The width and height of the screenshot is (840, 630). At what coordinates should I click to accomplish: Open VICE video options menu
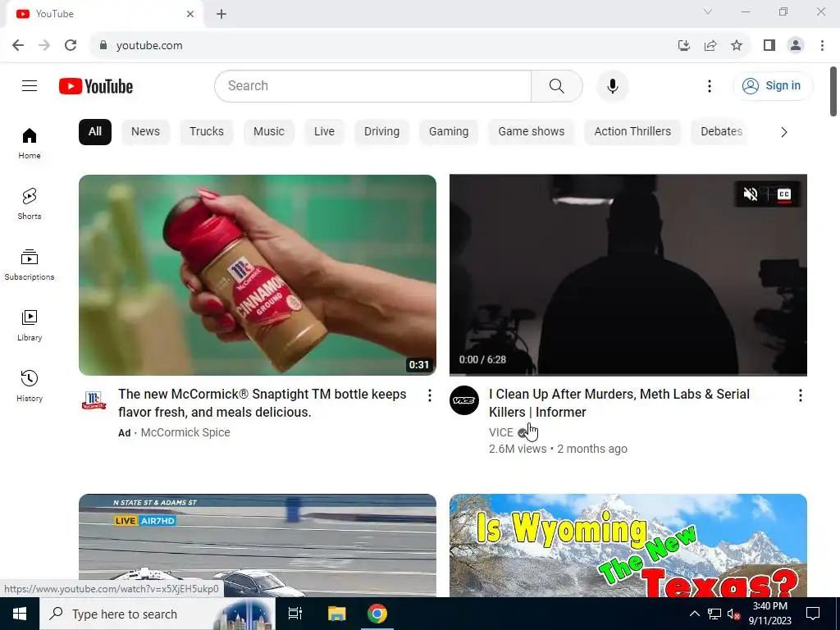(801, 395)
